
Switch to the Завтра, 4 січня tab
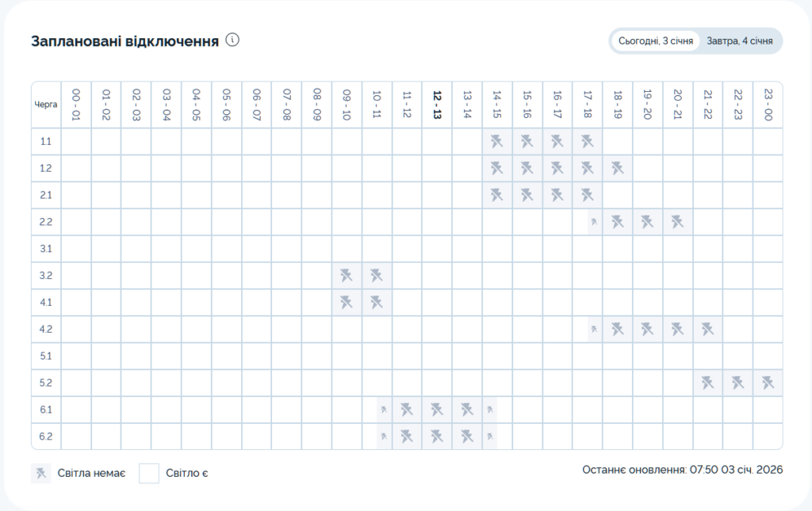point(740,41)
